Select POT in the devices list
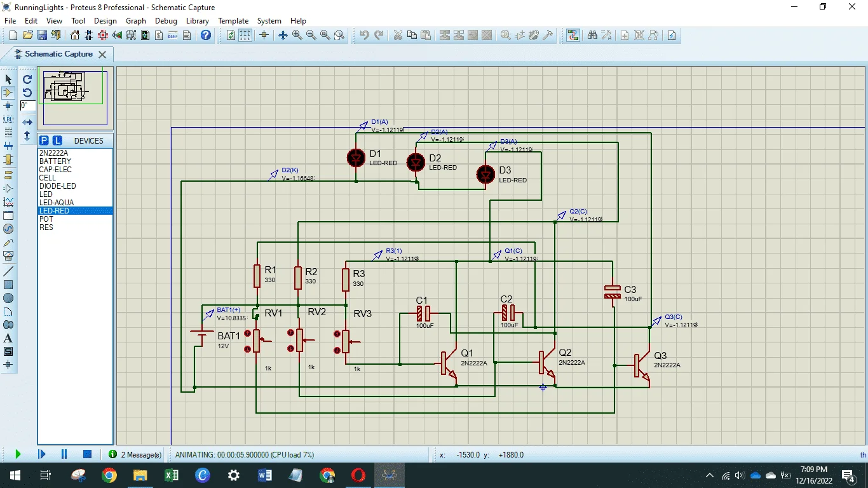This screenshot has height=488, width=868. coord(75,219)
